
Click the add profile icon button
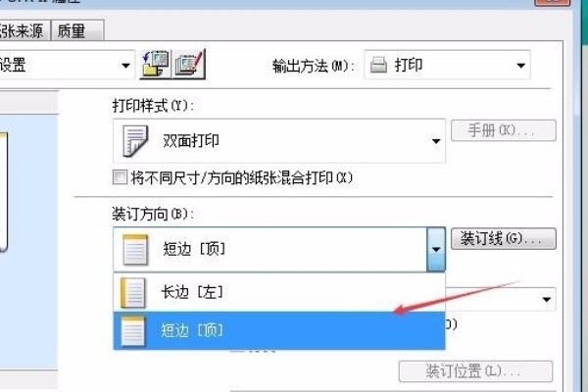point(156,65)
